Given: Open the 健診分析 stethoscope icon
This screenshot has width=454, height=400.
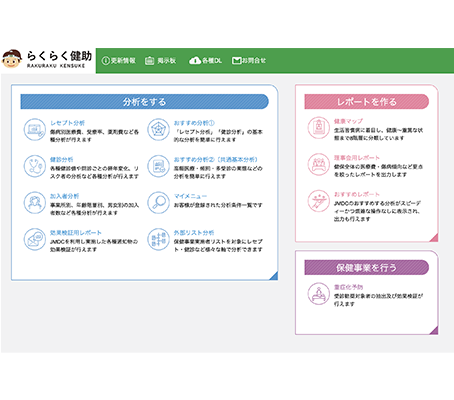Looking at the screenshot, I should point(35,166).
